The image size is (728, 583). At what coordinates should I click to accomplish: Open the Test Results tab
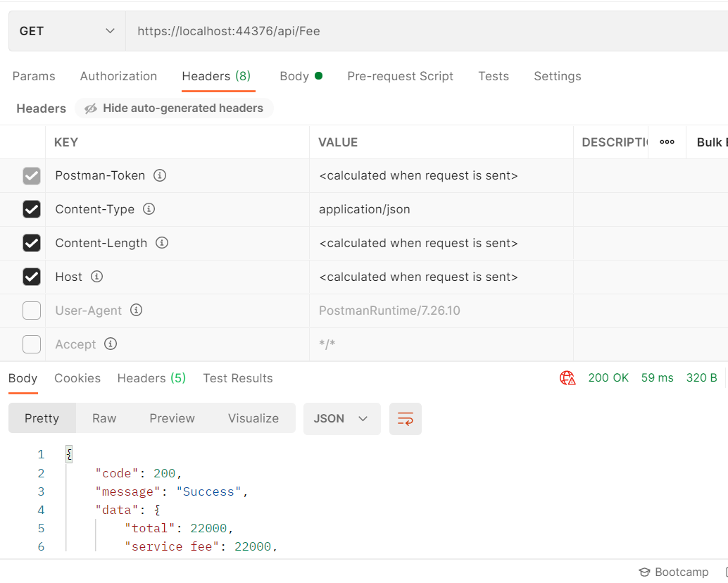238,378
